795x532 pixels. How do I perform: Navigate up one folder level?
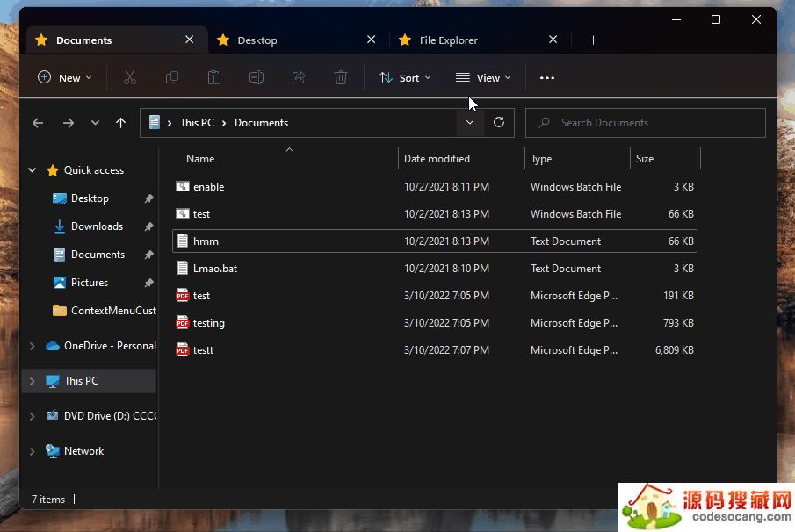coord(120,123)
